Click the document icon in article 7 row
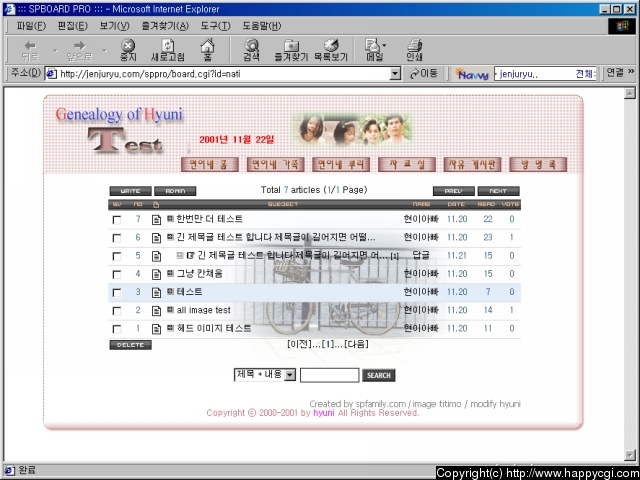Image resolution: width=640 pixels, height=480 pixels. [x=156, y=220]
